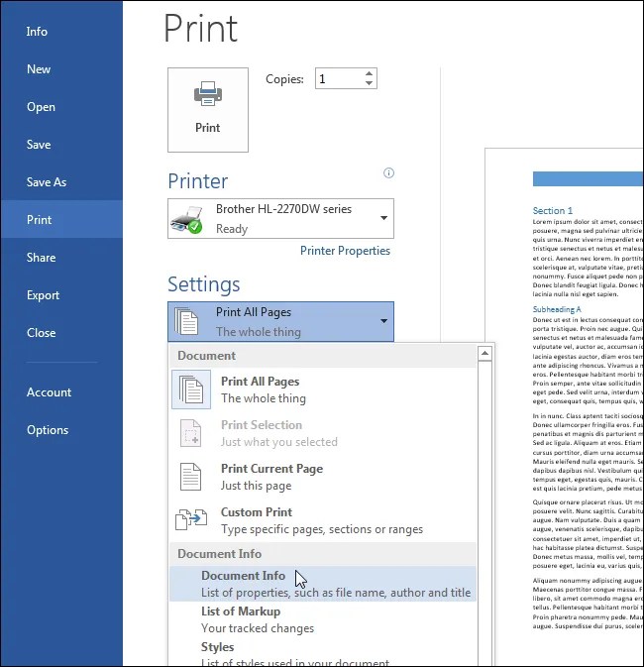Screen dimensions: 644x667
Task: Click the 'Ready' printer status text
Action: tap(232, 229)
